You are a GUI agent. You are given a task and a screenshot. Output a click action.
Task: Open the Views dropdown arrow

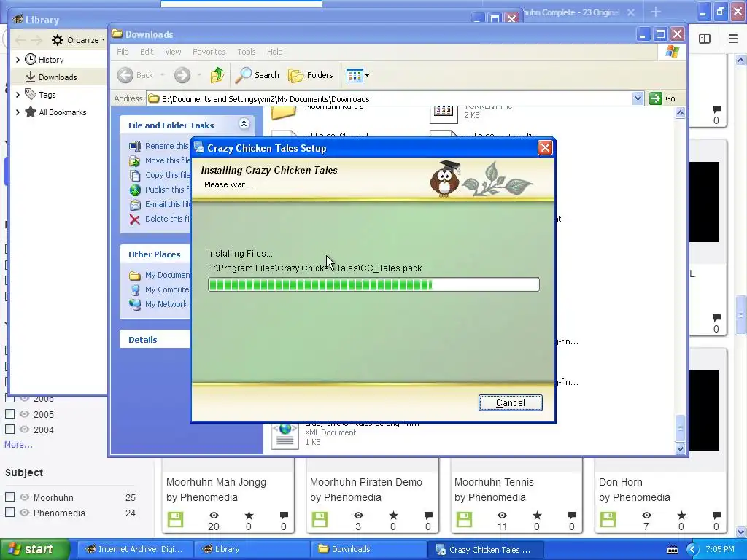coord(368,75)
